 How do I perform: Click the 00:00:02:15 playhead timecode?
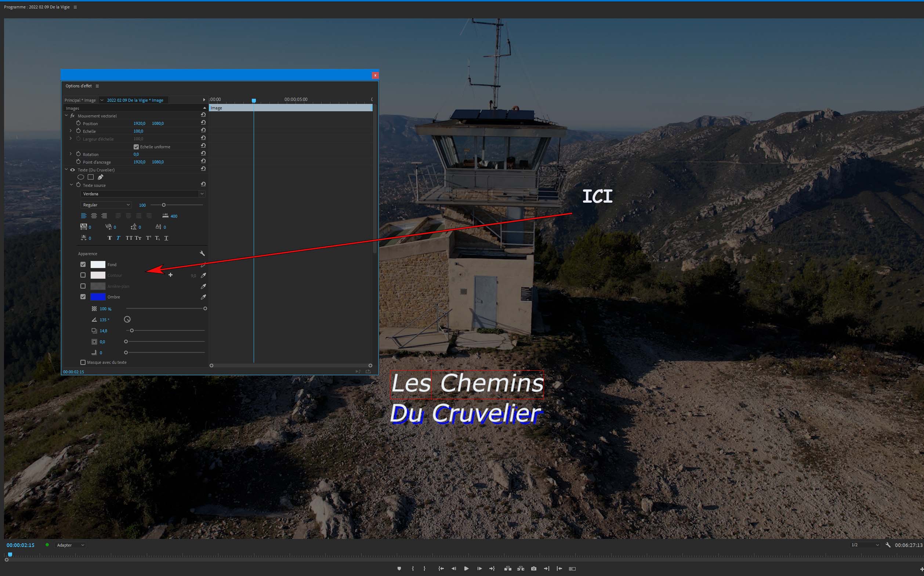(21, 545)
